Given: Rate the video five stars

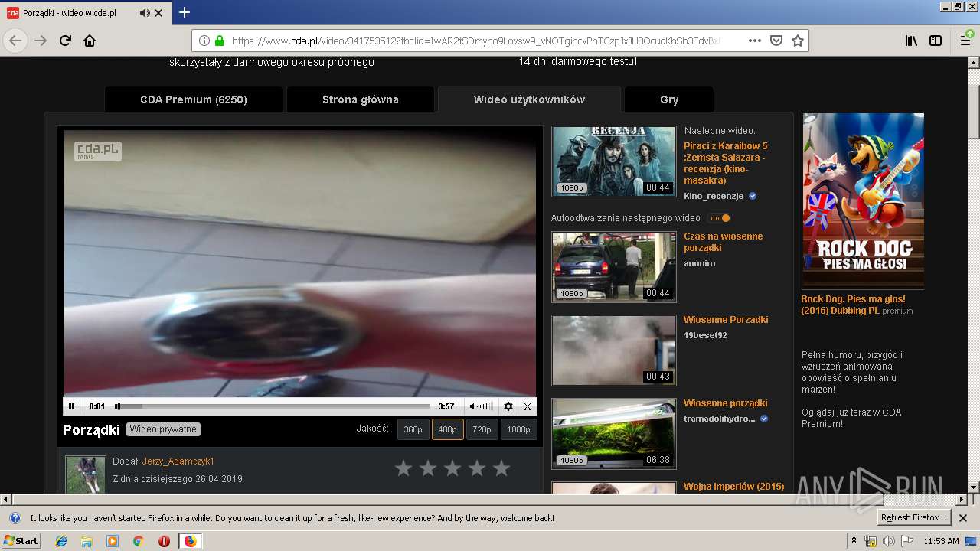Looking at the screenshot, I should tap(501, 468).
